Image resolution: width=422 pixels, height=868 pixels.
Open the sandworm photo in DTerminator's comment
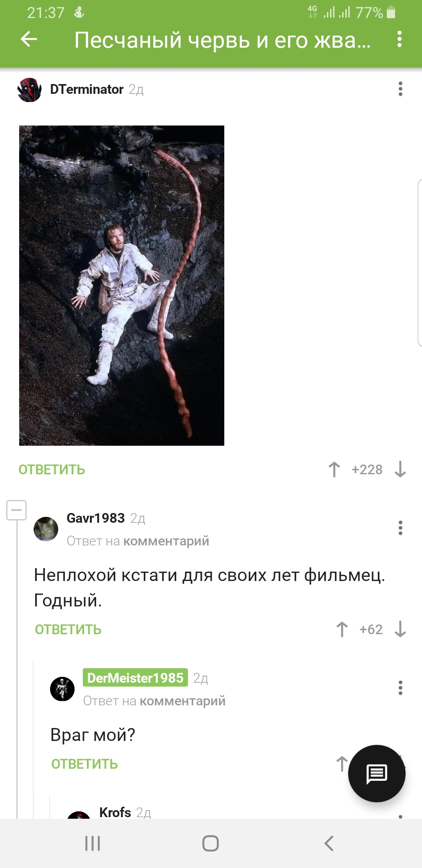(122, 285)
